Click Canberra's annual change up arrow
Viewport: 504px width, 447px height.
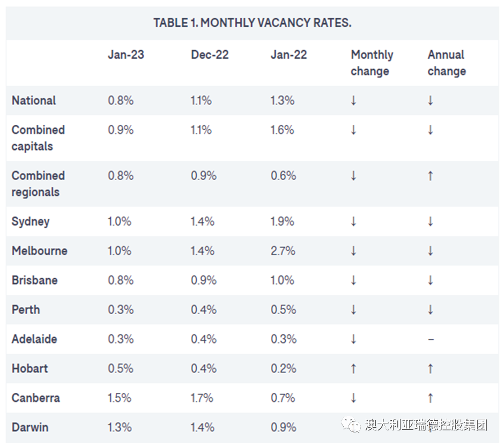coord(430,398)
